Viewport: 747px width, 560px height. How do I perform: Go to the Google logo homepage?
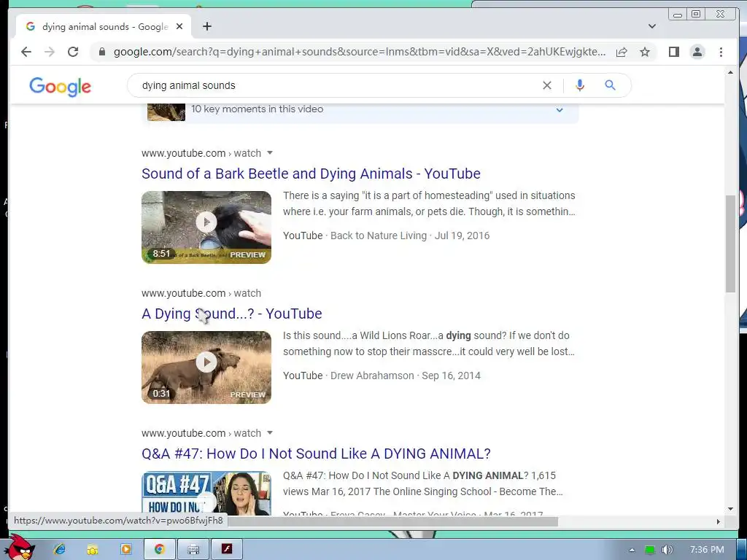60,87
